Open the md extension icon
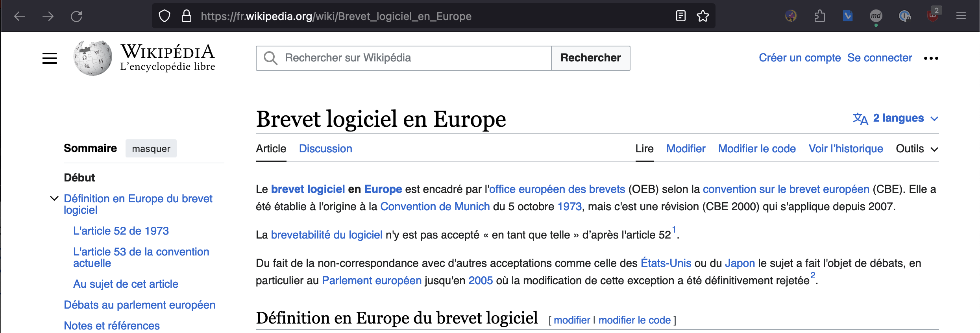 pyautogui.click(x=876, y=16)
